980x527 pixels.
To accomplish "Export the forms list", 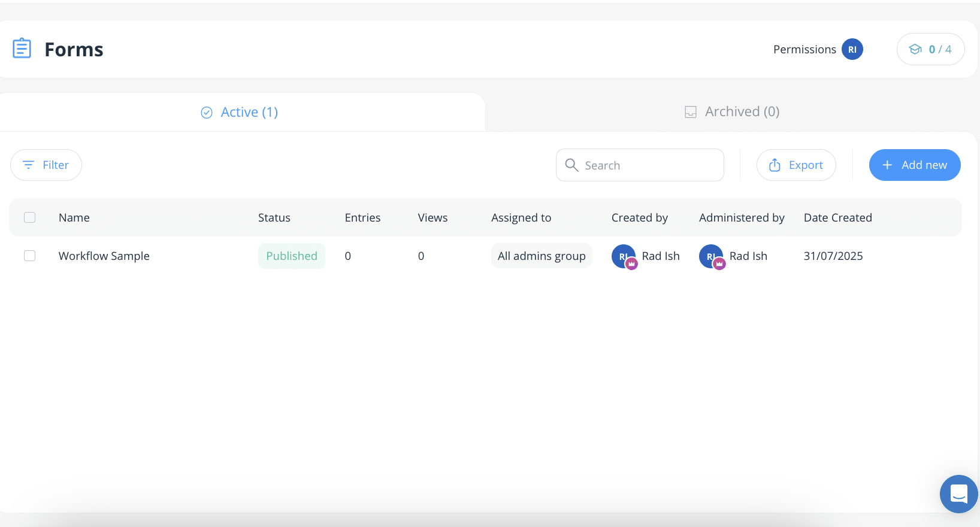I will pos(796,165).
